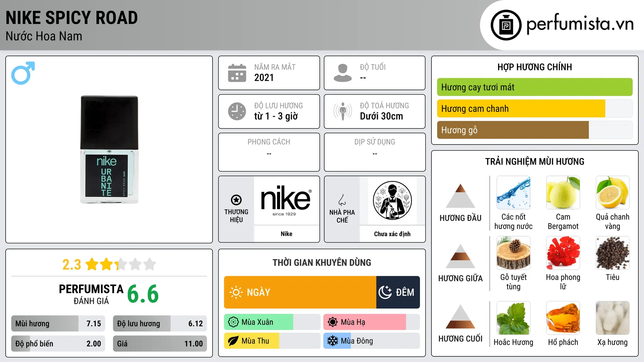Image resolution: width=644 pixels, height=362 pixels.
Task: Click the Mùa Thu season bar
Action: tap(272, 341)
